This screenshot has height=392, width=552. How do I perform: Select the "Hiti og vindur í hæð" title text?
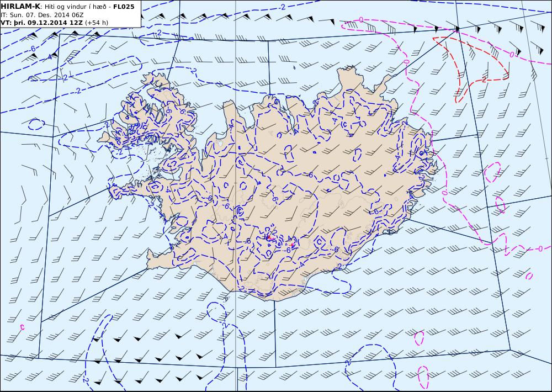tap(75, 7)
